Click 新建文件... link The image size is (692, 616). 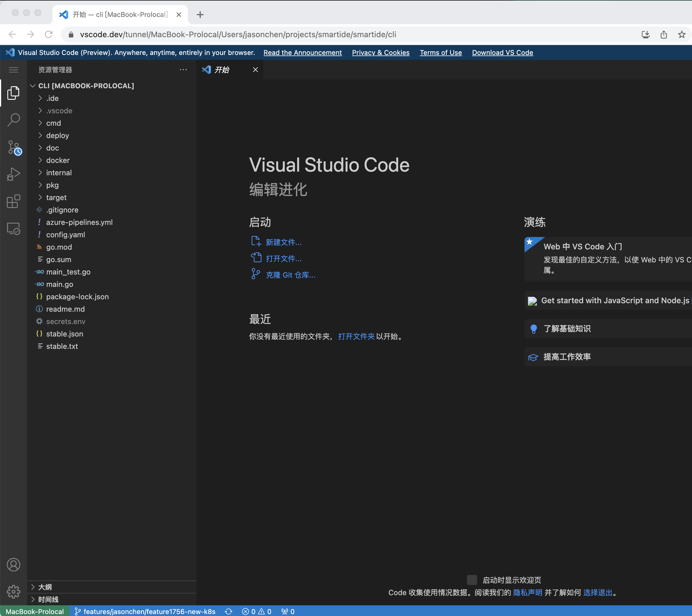point(276,242)
